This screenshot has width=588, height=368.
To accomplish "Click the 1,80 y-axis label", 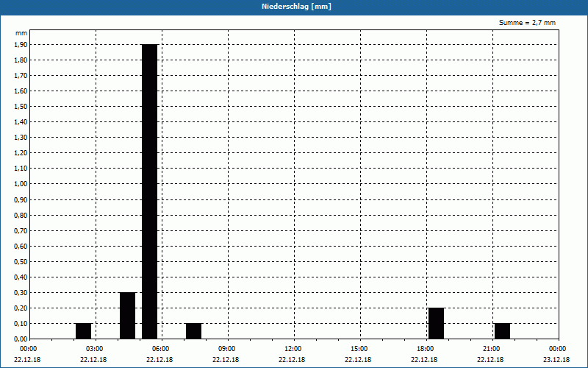I will tap(21, 60).
